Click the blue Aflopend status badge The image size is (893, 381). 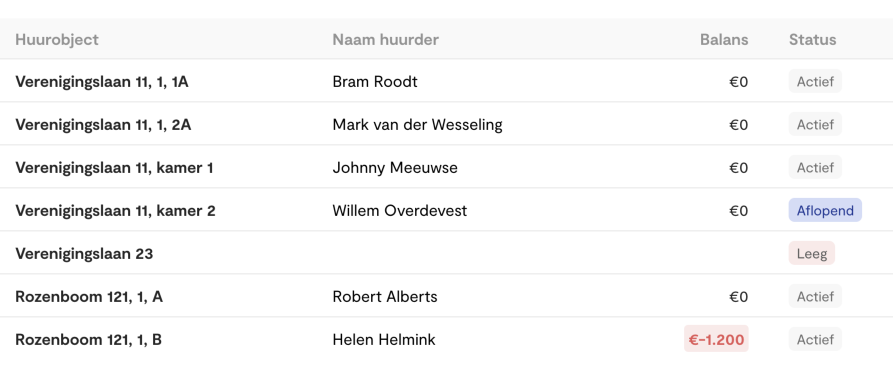pos(825,211)
